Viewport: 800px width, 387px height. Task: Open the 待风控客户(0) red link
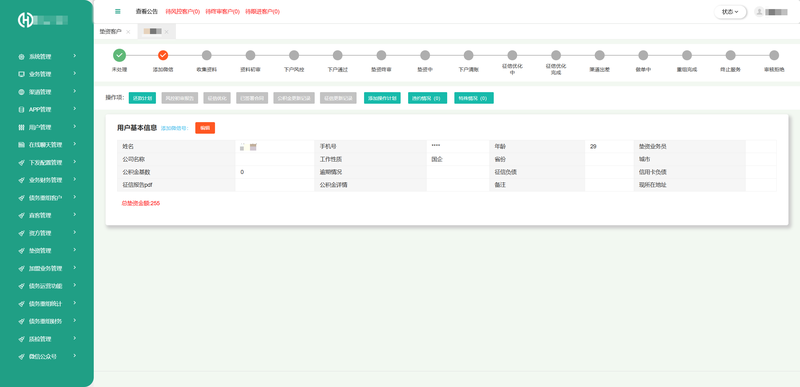point(183,11)
